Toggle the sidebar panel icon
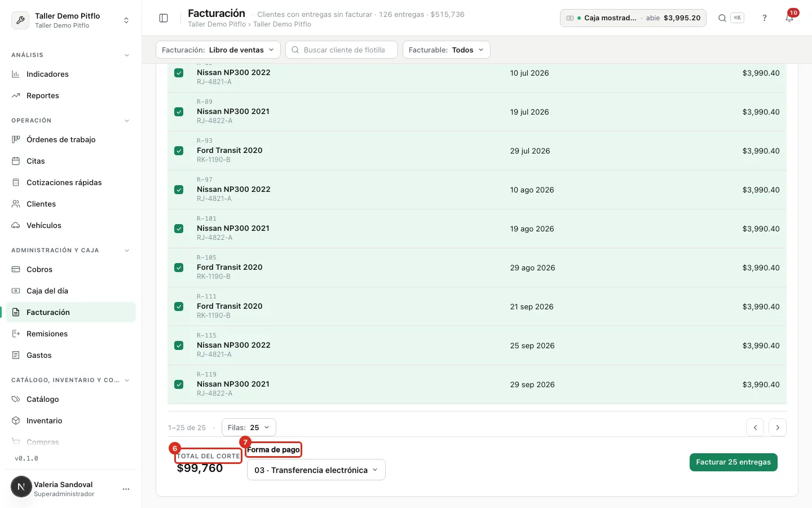812x508 pixels. click(164, 18)
